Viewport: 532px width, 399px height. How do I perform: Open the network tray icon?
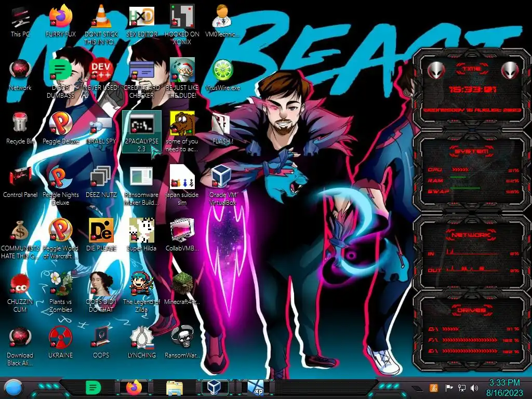461,388
